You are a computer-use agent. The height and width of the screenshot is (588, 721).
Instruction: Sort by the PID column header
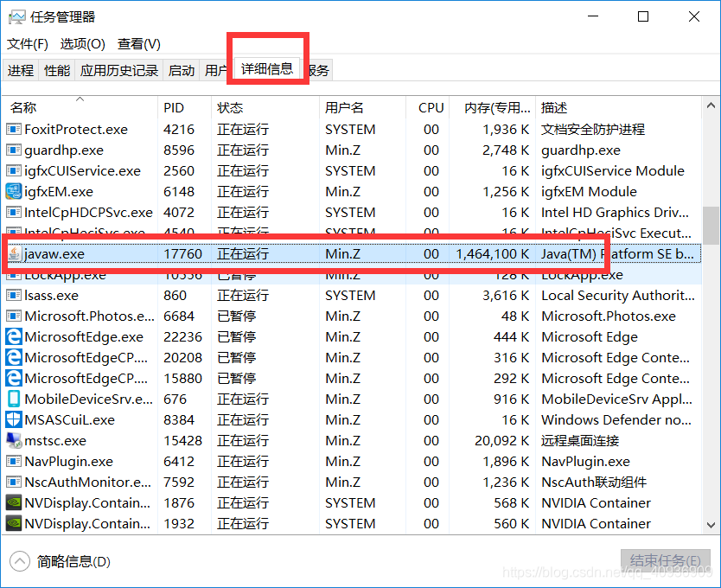(184, 108)
